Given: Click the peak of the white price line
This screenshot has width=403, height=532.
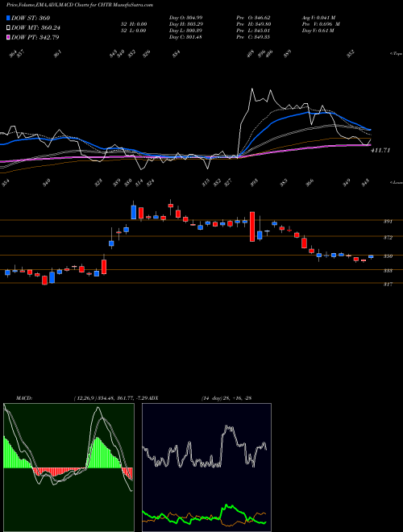Looking at the screenshot, I should click(x=252, y=89).
